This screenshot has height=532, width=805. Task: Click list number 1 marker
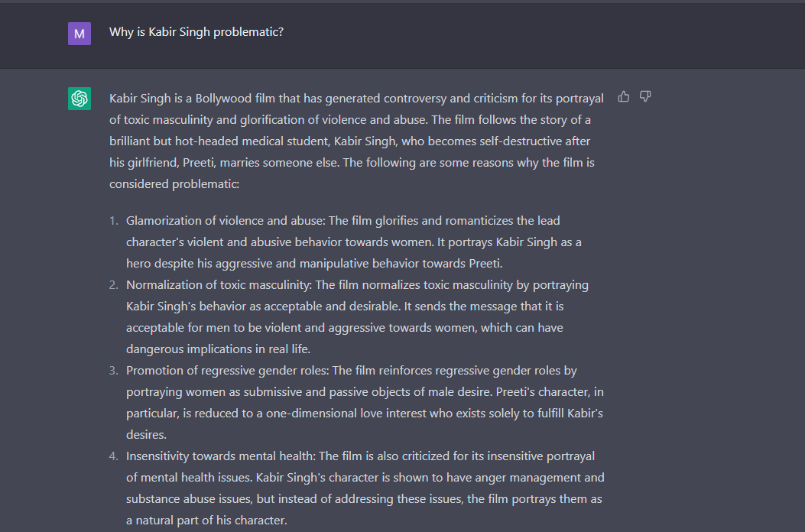click(x=113, y=221)
